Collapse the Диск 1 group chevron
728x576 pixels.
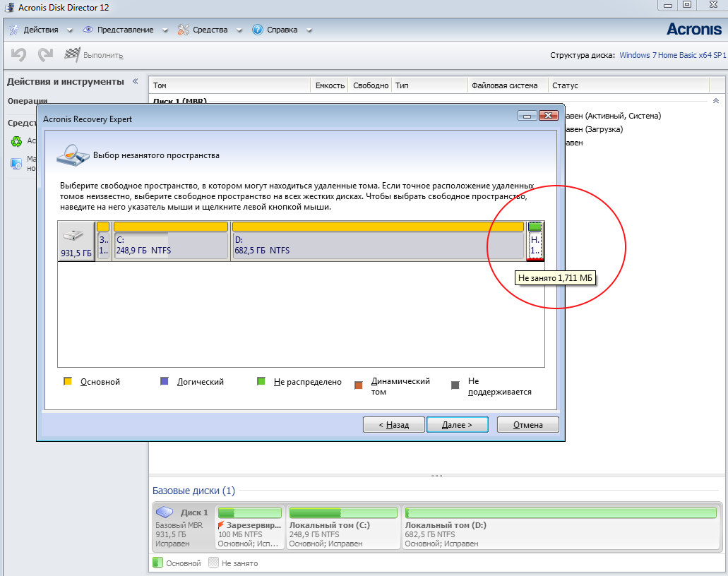pyautogui.click(x=716, y=101)
